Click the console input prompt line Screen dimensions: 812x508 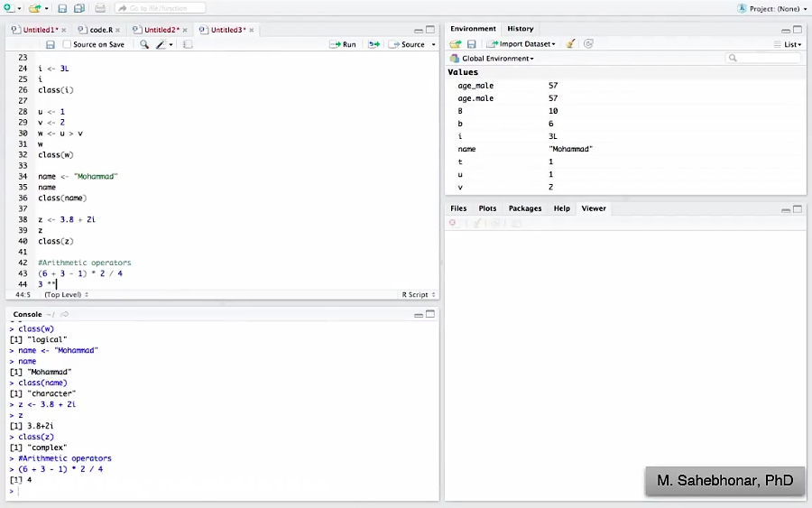pyautogui.click(x=223, y=491)
